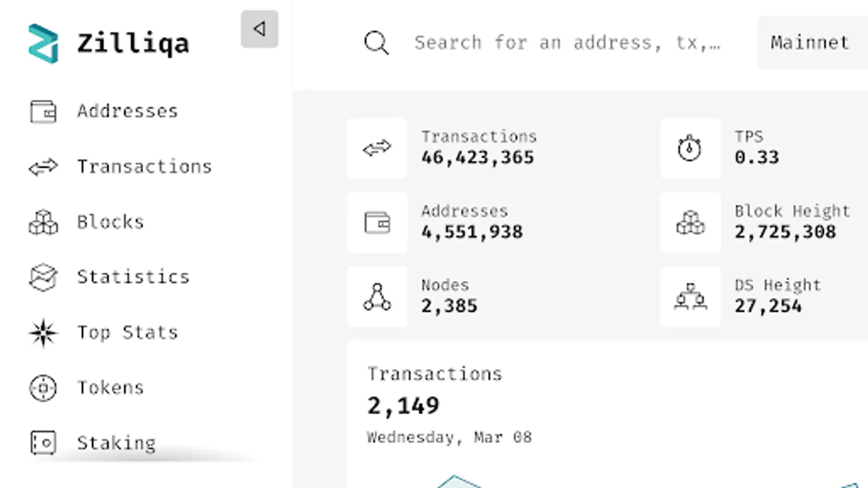Viewport: 868px width, 488px height.
Task: Click the Statistics icon in sidebar
Action: pos(43,277)
